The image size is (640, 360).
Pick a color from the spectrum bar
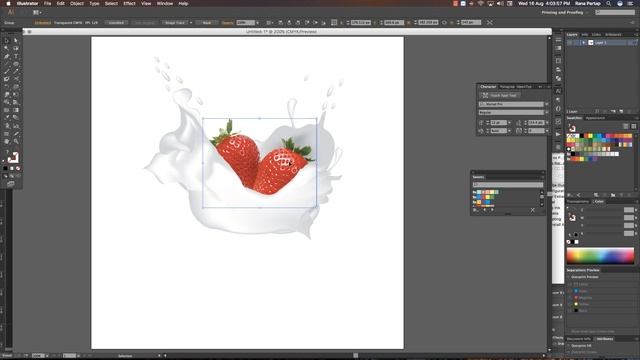click(x=600, y=256)
